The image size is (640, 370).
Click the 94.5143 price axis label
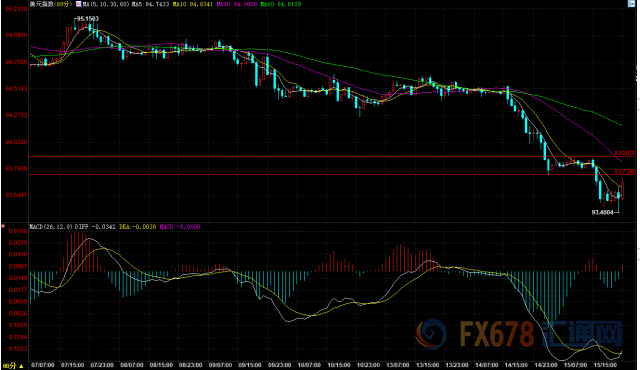coord(16,89)
